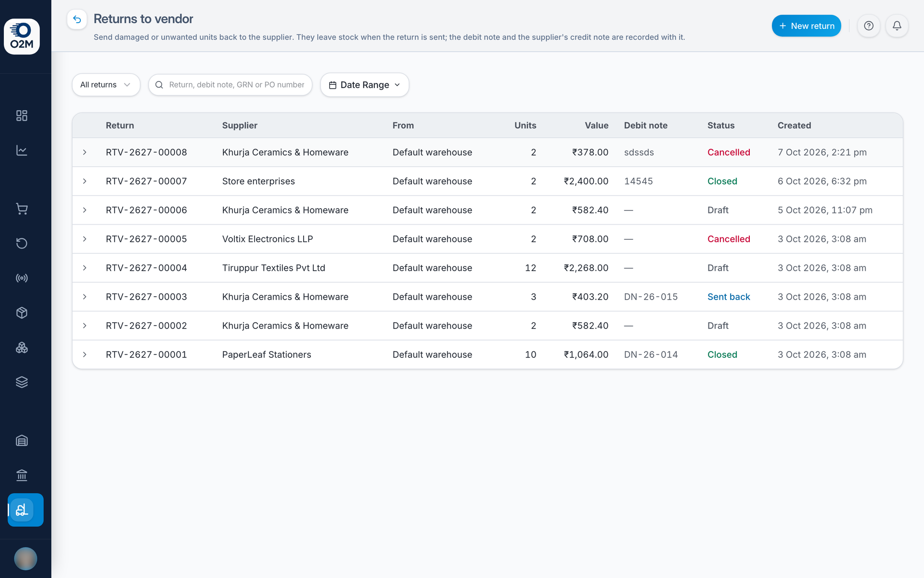Open the circular-arrow returns icon in sidebar

[x=22, y=243]
